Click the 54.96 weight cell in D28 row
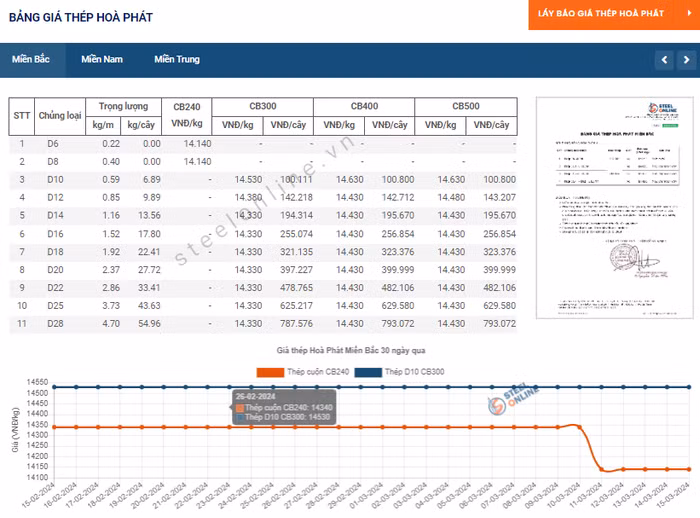 point(149,323)
